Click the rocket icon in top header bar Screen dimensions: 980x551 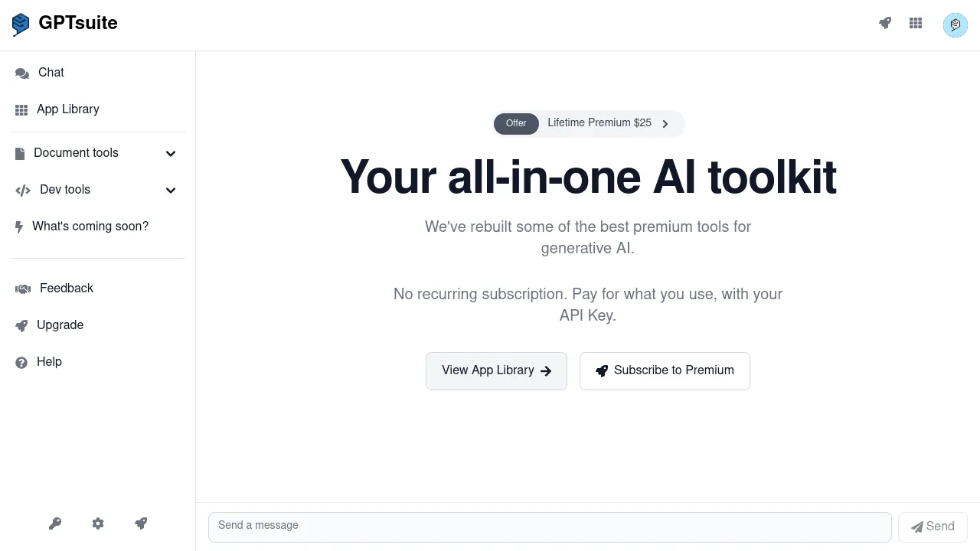click(885, 23)
